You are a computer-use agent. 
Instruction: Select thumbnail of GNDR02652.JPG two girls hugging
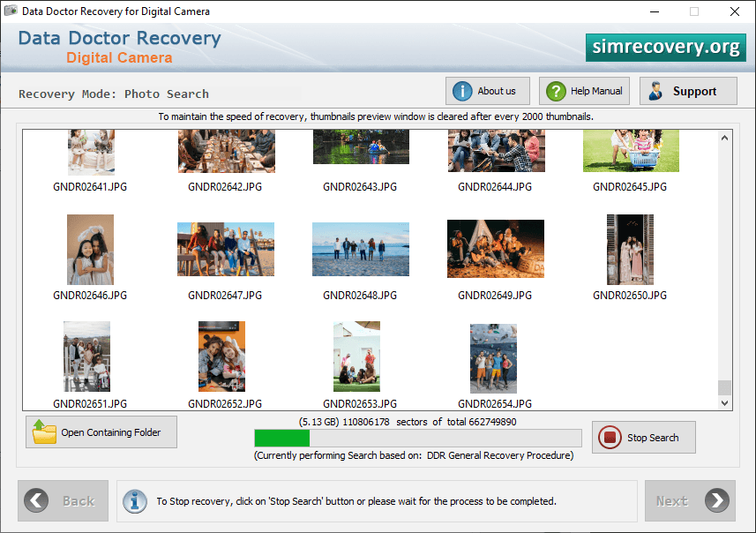pyautogui.click(x=221, y=357)
